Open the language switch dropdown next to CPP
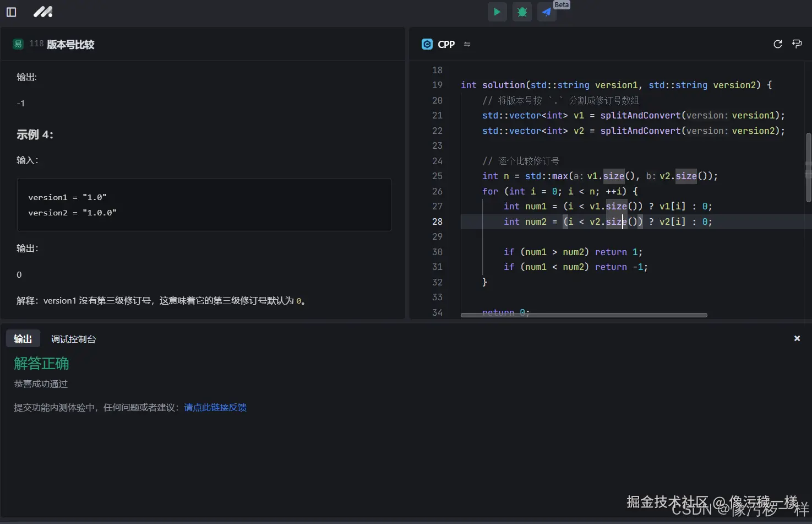 click(467, 44)
